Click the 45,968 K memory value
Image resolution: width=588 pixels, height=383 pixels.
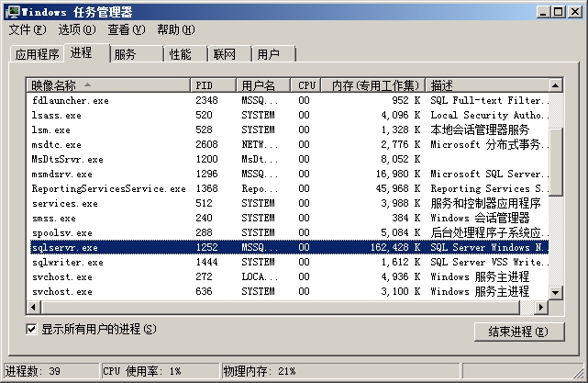click(x=398, y=188)
